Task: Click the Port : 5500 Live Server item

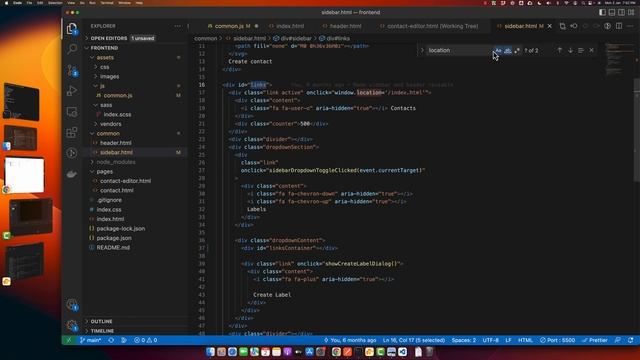Action: coord(558,340)
